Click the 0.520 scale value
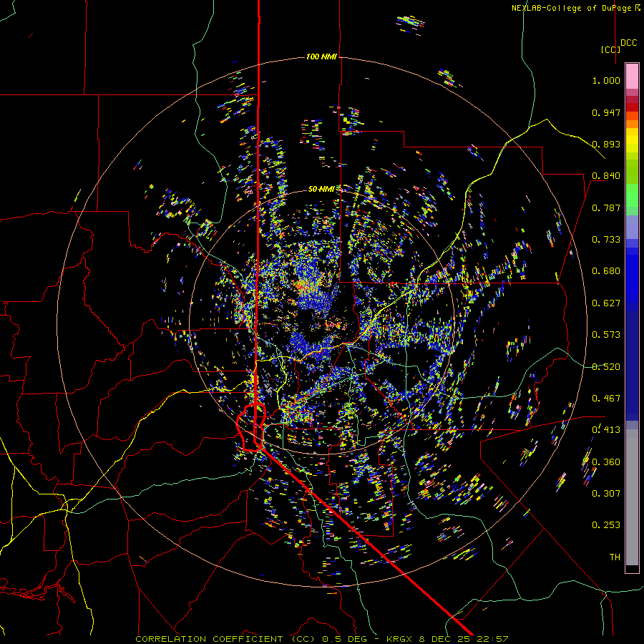 point(606,367)
